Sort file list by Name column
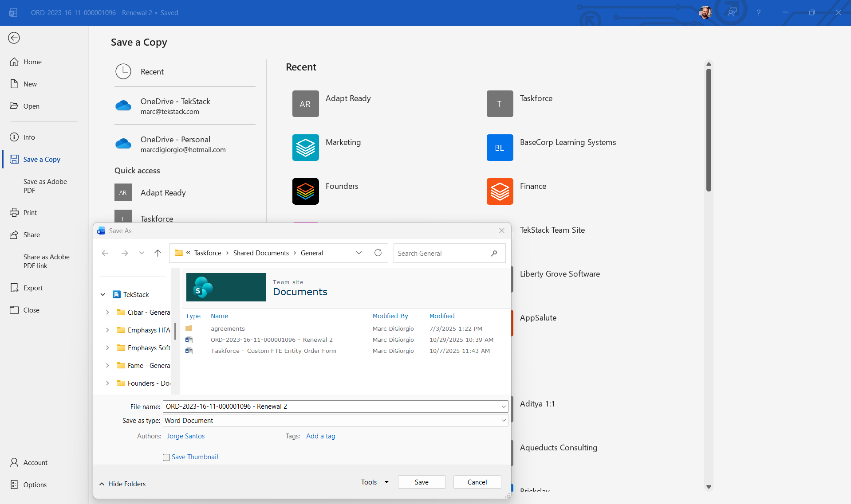Image resolution: width=851 pixels, height=504 pixels. [219, 316]
